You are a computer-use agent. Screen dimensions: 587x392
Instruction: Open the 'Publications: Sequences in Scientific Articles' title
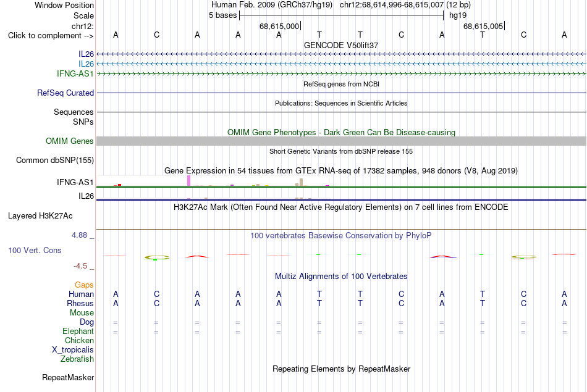(x=341, y=103)
